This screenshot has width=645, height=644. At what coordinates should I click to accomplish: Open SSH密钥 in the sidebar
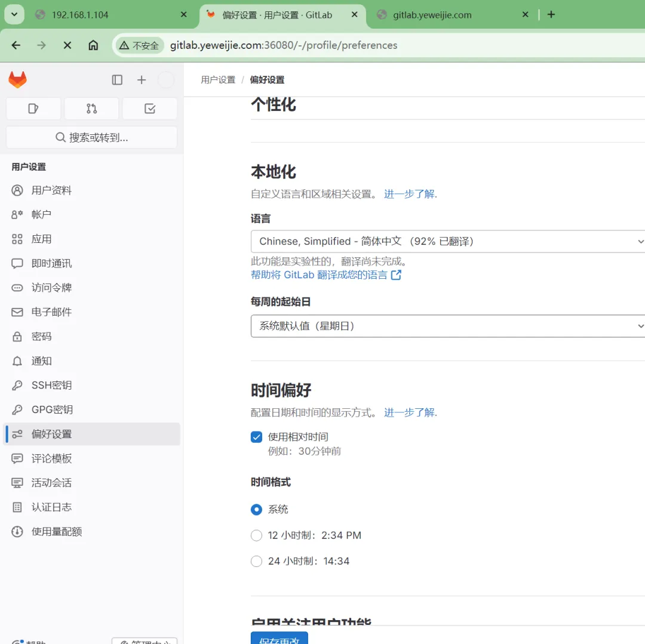coord(51,386)
